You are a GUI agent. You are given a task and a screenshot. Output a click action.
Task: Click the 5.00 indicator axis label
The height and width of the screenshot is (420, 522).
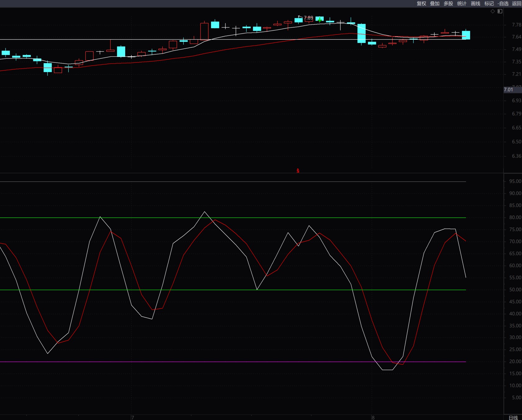pos(516,398)
